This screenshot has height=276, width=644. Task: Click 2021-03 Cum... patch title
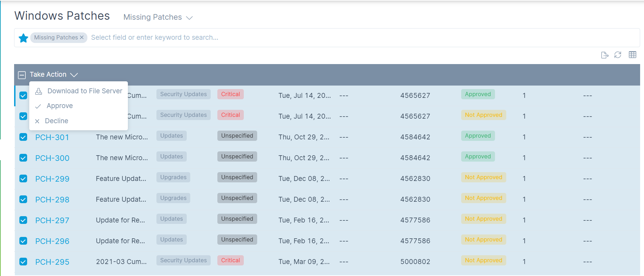[x=121, y=262]
